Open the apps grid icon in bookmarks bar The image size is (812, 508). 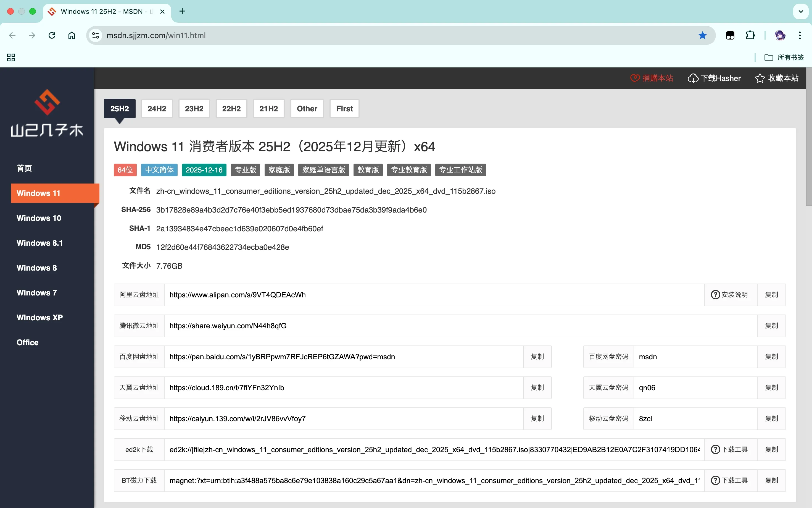(x=11, y=57)
